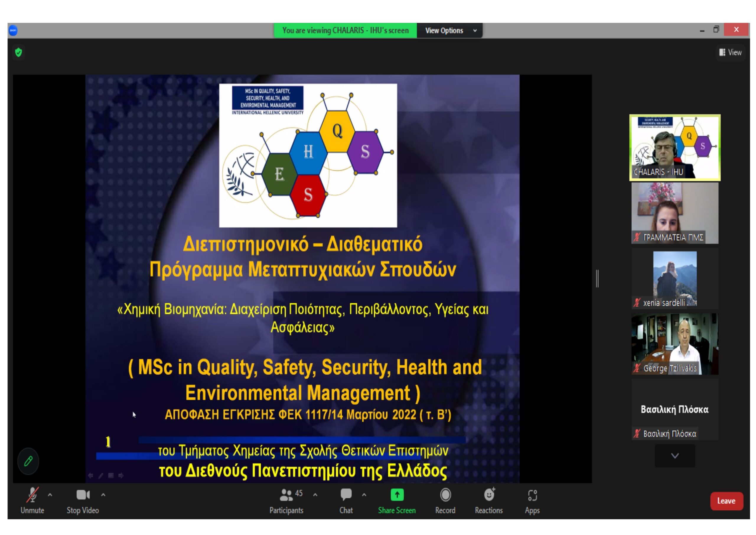The image size is (756, 535).
Task: Open the Reactions menu
Action: [489, 500]
